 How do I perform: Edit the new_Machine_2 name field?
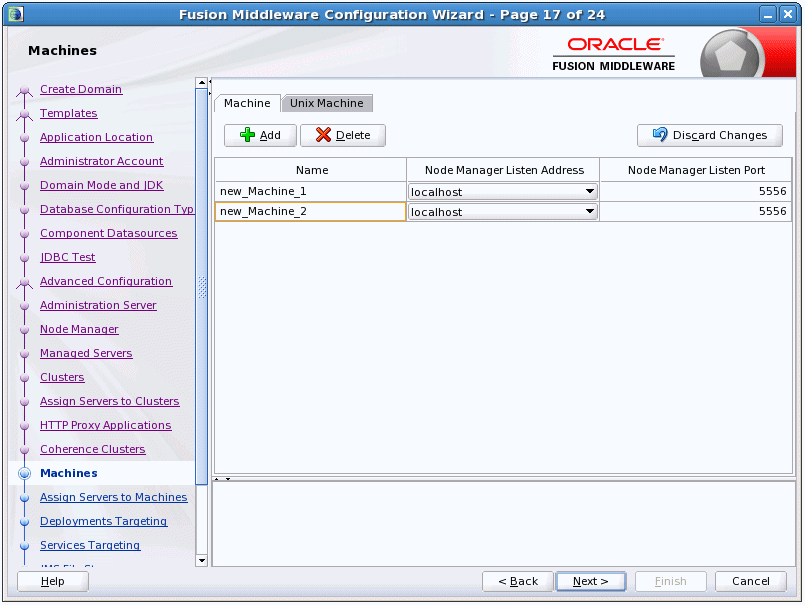(311, 211)
